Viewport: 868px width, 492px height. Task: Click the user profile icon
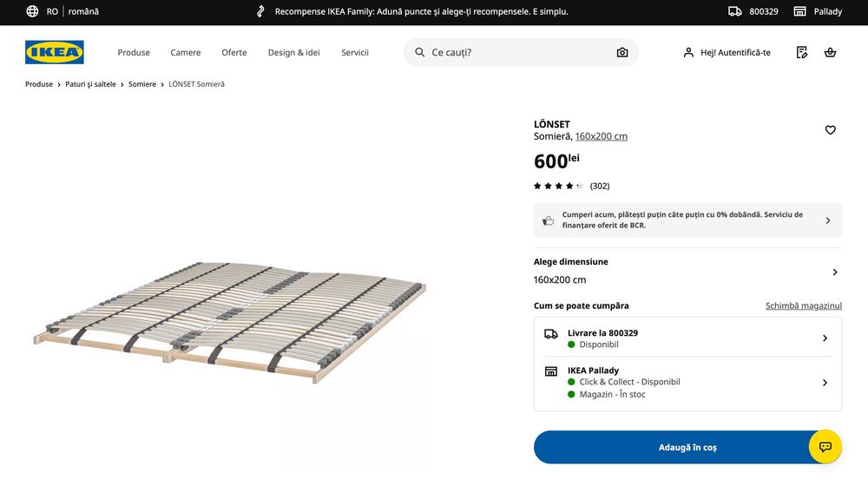688,52
